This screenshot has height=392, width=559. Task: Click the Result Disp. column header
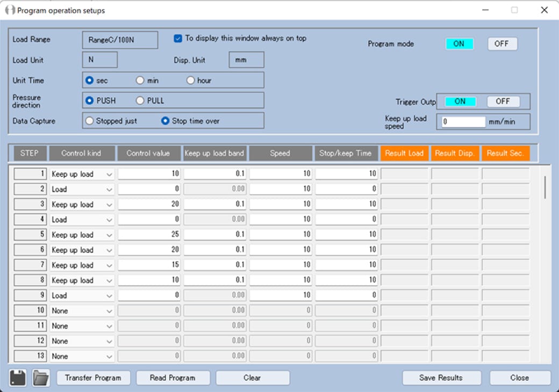(455, 154)
